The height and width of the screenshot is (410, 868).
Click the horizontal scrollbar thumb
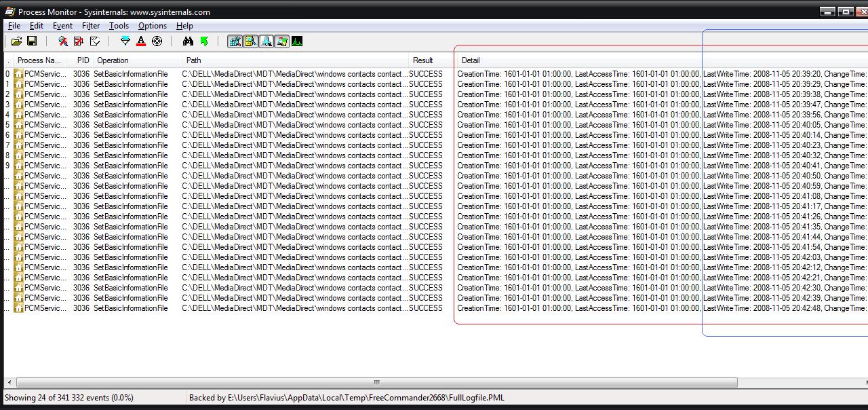376,382
